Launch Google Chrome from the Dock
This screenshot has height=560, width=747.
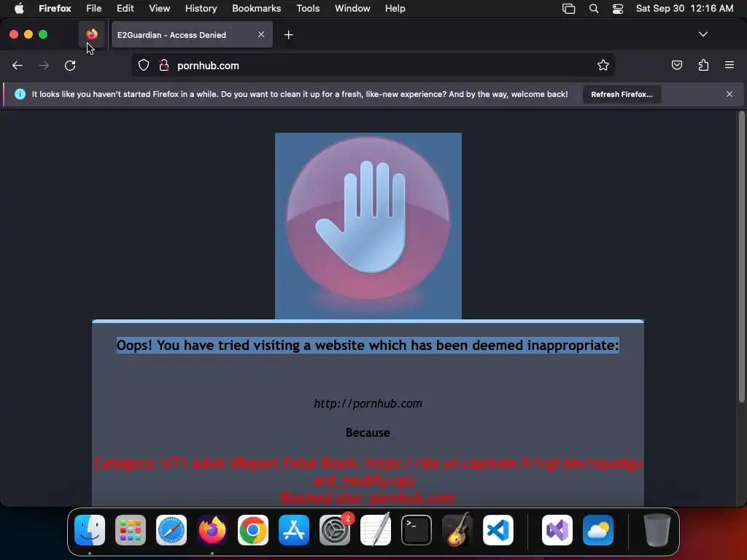[253, 530]
